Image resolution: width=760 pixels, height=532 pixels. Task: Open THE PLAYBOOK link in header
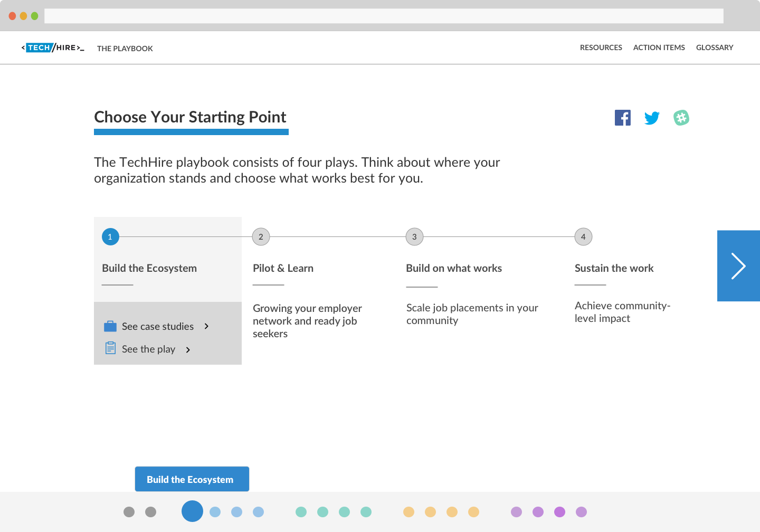pos(125,49)
